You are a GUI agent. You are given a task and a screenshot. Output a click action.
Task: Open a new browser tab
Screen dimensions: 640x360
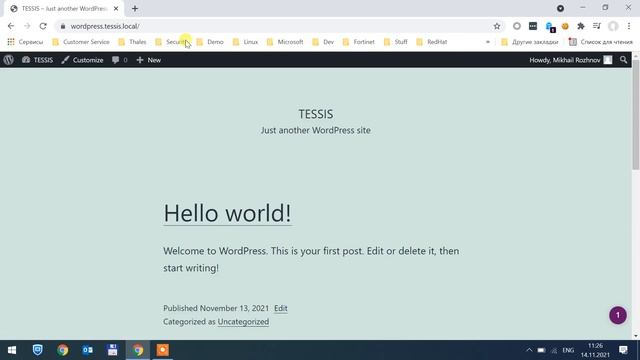pyautogui.click(x=135, y=9)
